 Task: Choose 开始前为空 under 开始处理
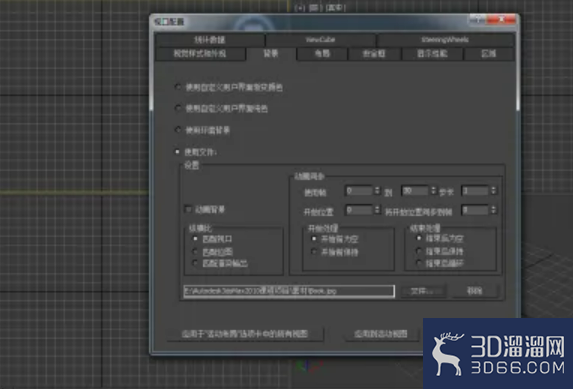point(314,239)
